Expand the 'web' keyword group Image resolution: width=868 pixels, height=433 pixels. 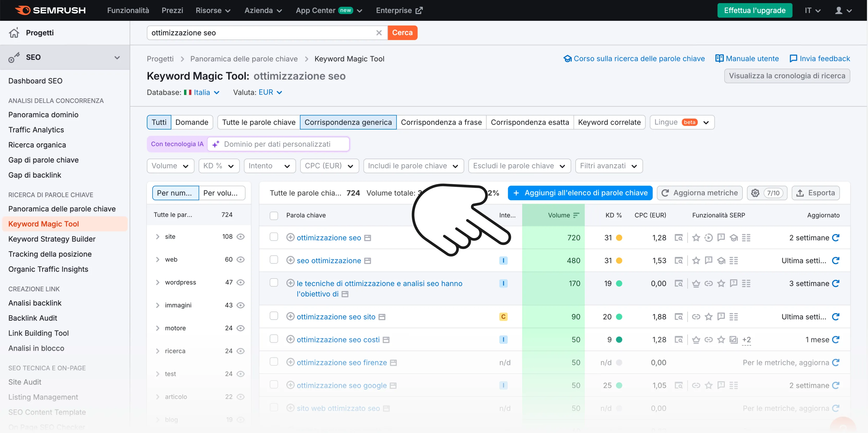[157, 259]
